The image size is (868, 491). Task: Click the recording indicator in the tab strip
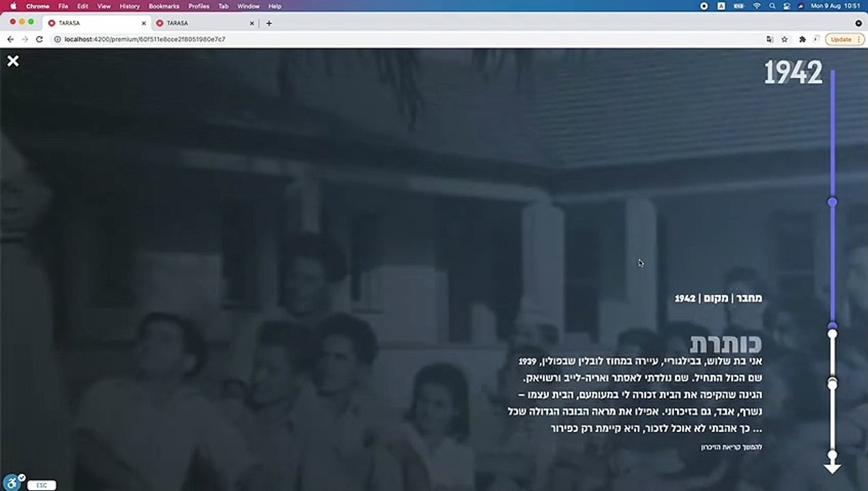(858, 23)
